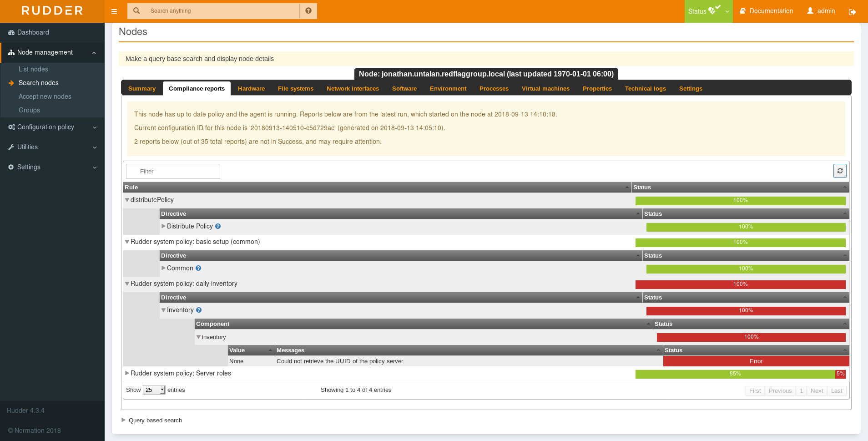Click the refresh compliance table icon
The image size is (868, 441).
(840, 171)
